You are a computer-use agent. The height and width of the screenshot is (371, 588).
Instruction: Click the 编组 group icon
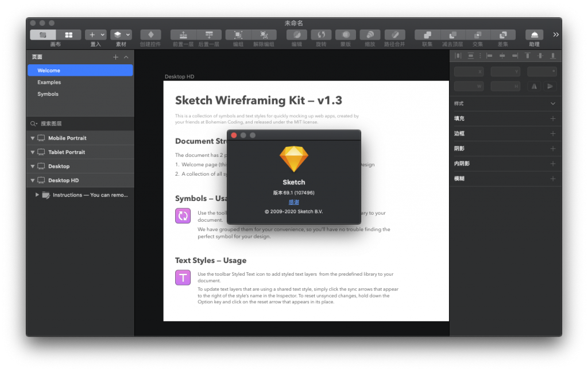(238, 35)
